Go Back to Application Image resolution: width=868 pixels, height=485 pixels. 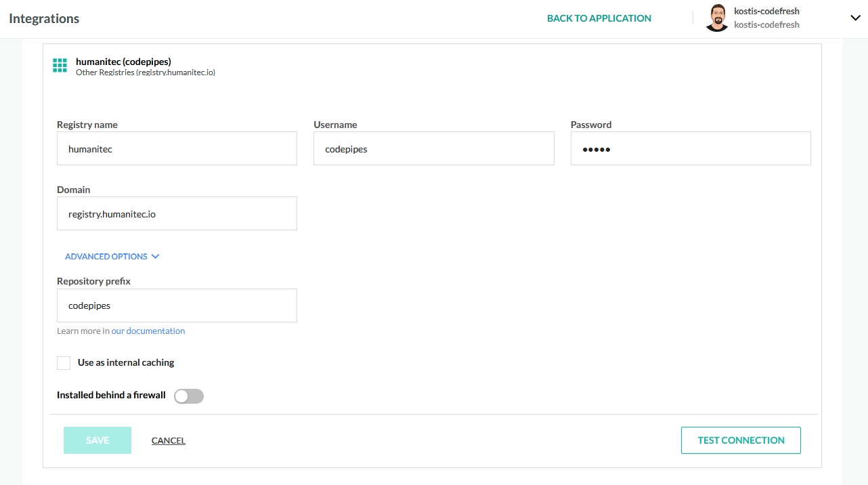(x=599, y=18)
